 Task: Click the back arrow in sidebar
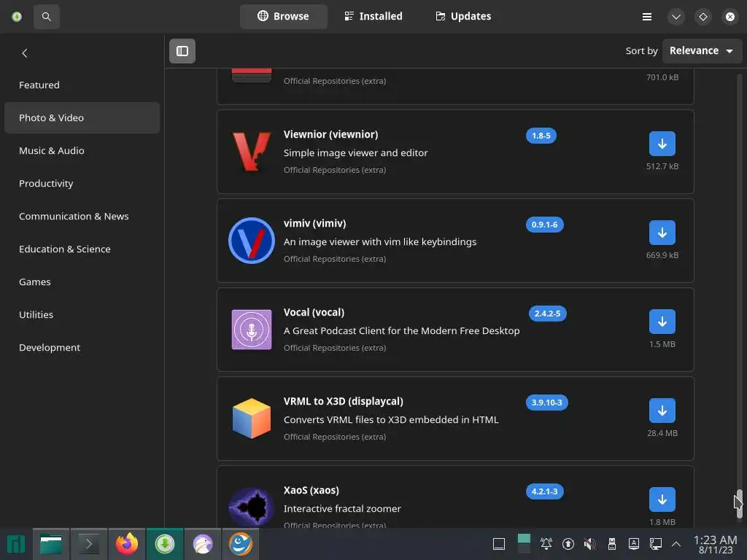pos(25,52)
